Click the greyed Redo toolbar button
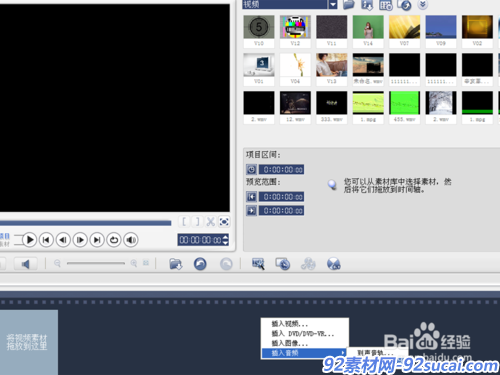The width and height of the screenshot is (500, 375). point(226,264)
